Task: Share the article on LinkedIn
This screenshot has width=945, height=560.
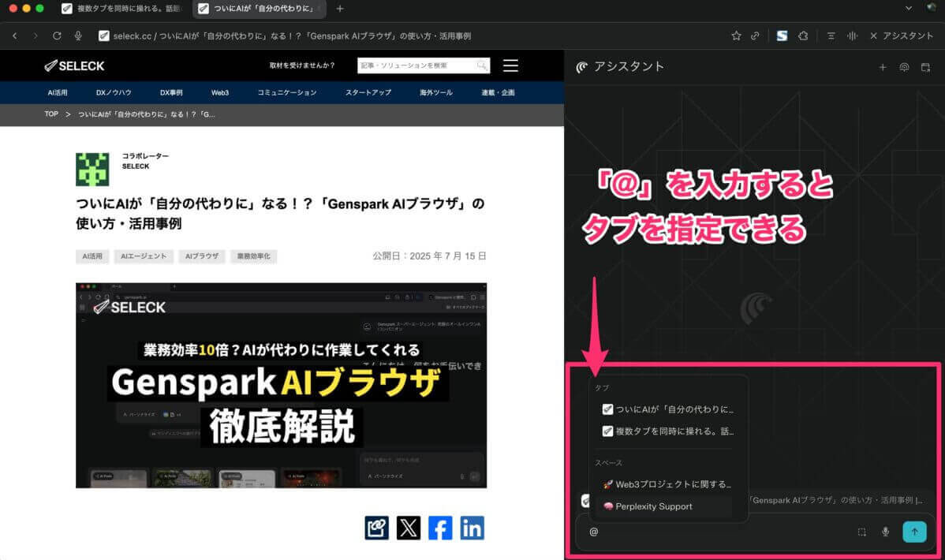Action: point(472,528)
